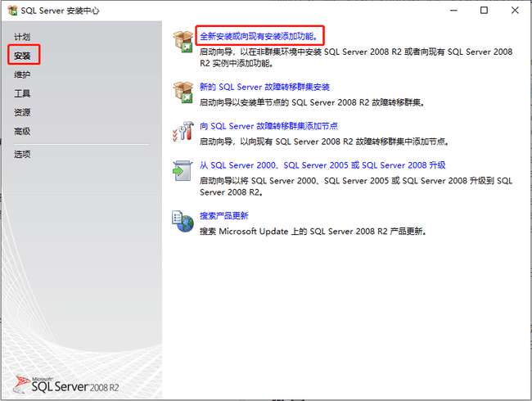Open the 选项 section
This screenshot has width=532, height=401.
(22, 154)
